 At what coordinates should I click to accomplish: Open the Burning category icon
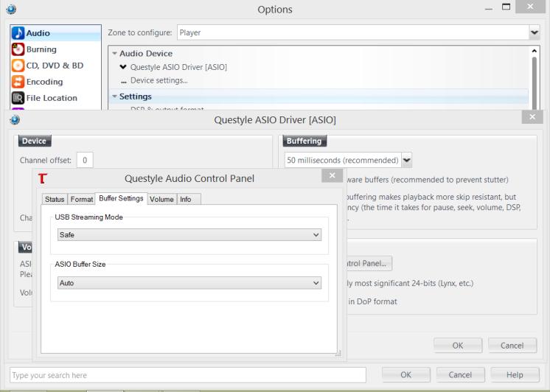pyautogui.click(x=18, y=49)
